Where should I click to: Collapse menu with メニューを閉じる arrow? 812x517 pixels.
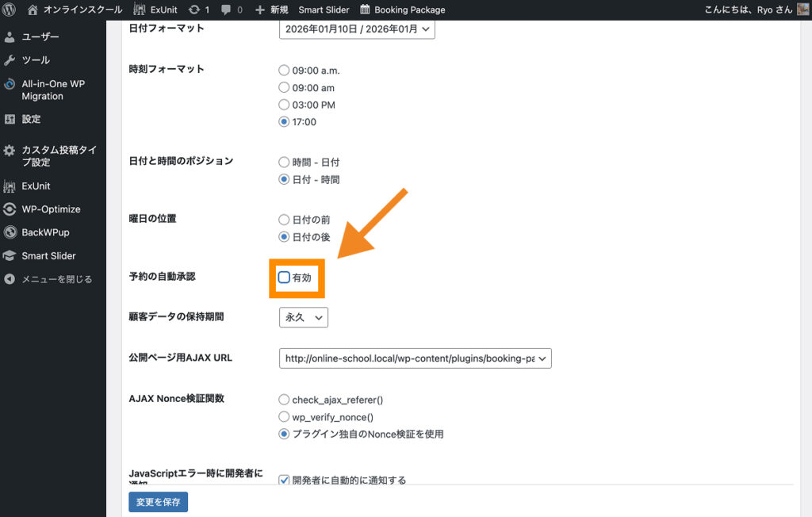(x=10, y=279)
